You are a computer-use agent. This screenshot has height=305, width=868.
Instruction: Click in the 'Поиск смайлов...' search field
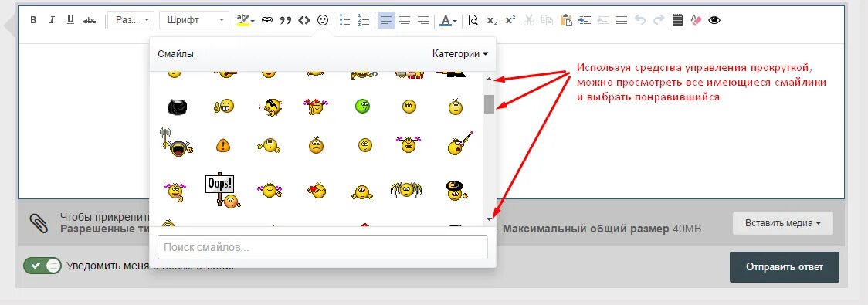tap(322, 247)
